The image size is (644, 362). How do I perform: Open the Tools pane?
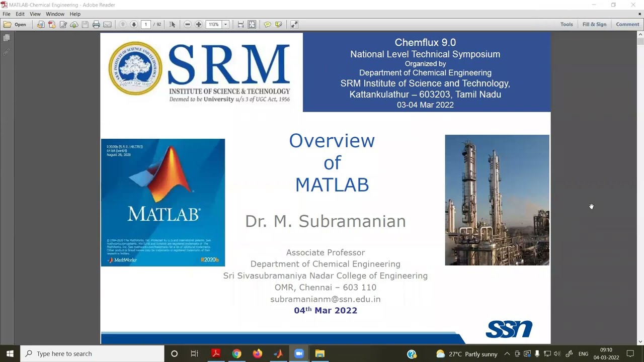pos(567,24)
